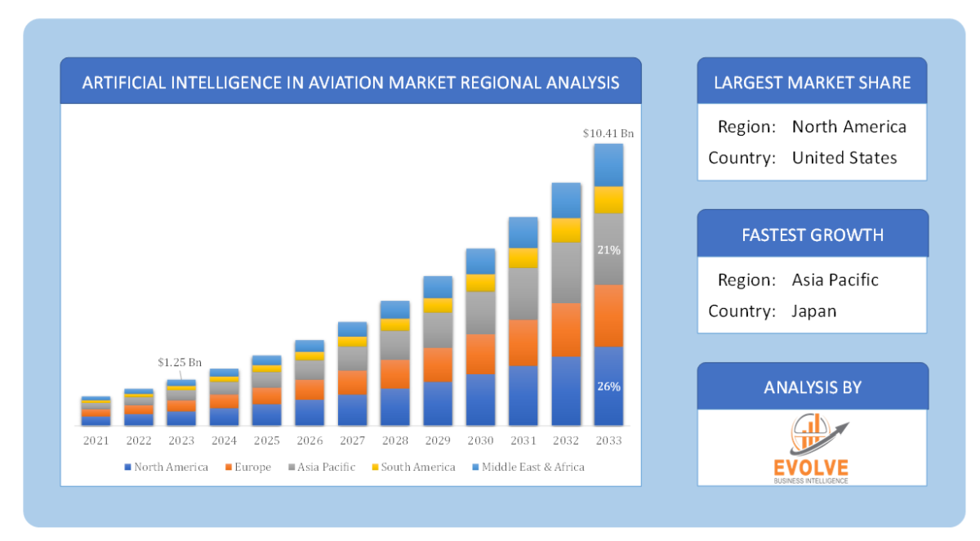Click the blue 26% segment of 2033 bar
Screen dimensions: 980x541
point(609,384)
